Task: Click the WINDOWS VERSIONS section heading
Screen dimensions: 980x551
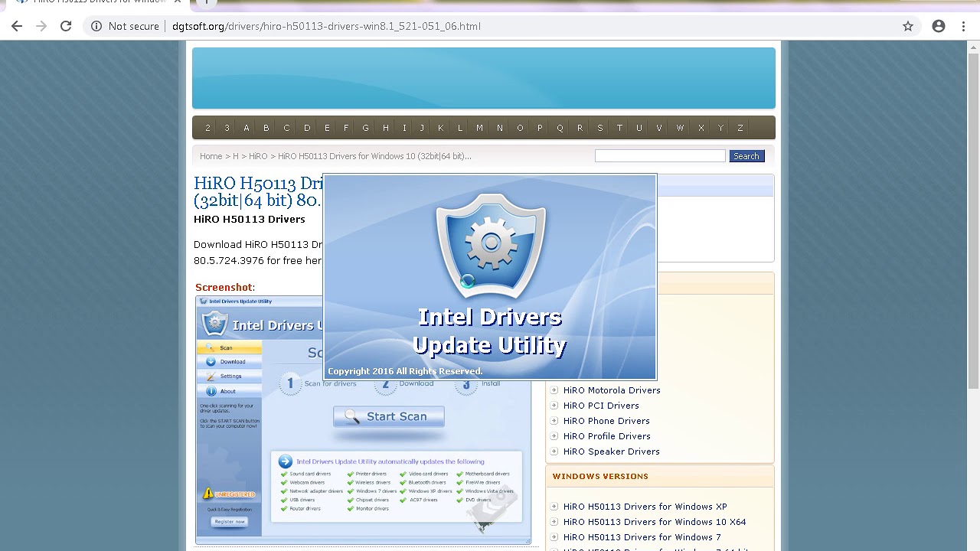Action: tap(600, 476)
